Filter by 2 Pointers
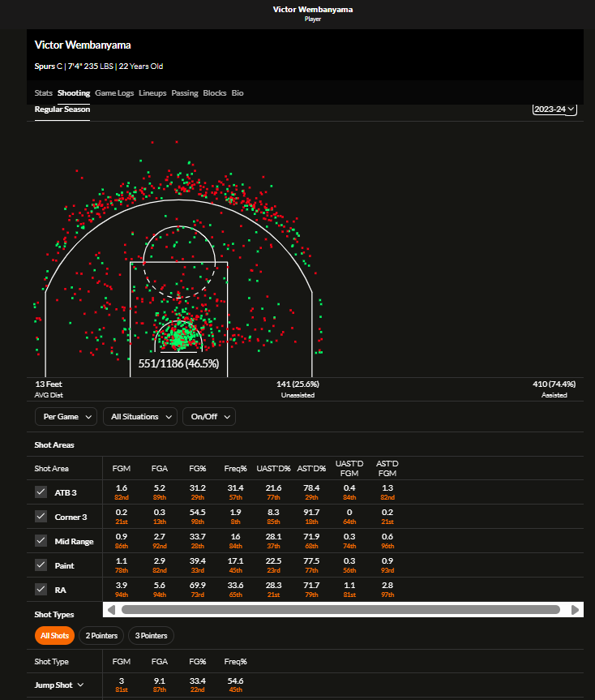595x700 pixels. point(101,635)
